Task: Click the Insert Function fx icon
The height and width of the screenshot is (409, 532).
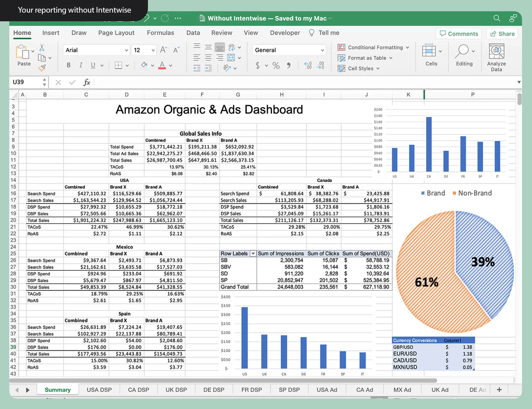Action: click(87, 82)
